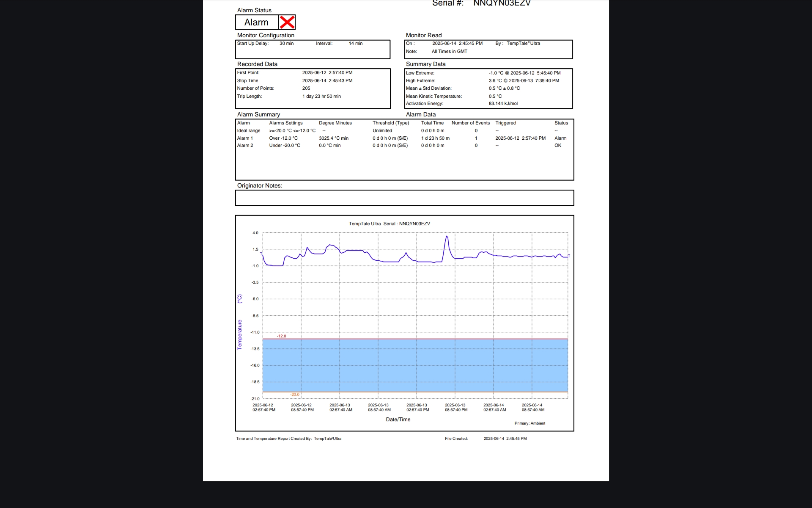Image resolution: width=812 pixels, height=508 pixels.
Task: Select the Low Extreme value -1.0 °C
Action: coord(496,73)
